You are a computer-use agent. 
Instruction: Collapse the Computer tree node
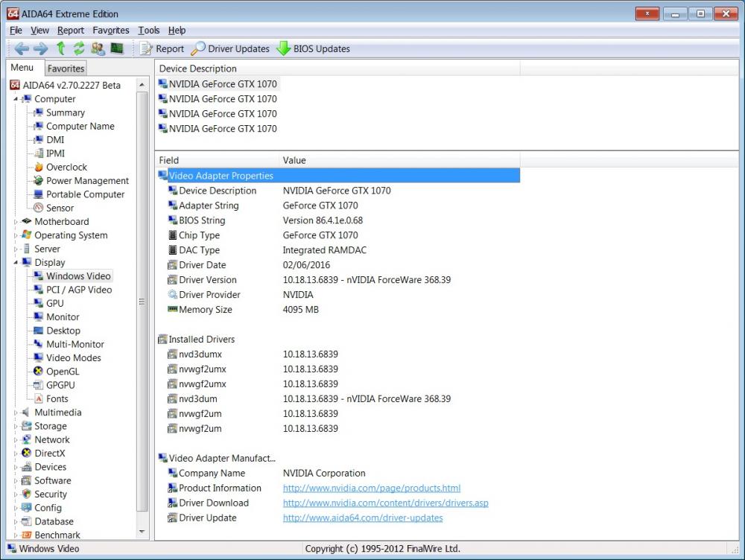point(16,99)
